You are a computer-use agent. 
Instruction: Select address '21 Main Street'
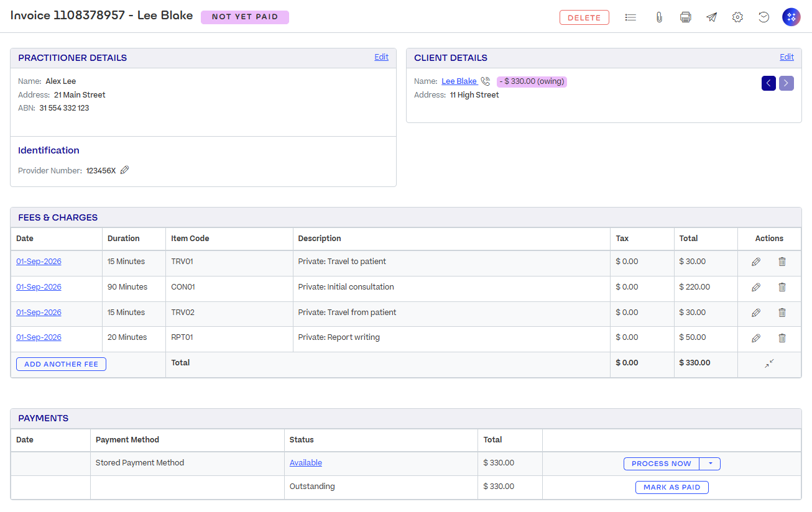coord(80,95)
